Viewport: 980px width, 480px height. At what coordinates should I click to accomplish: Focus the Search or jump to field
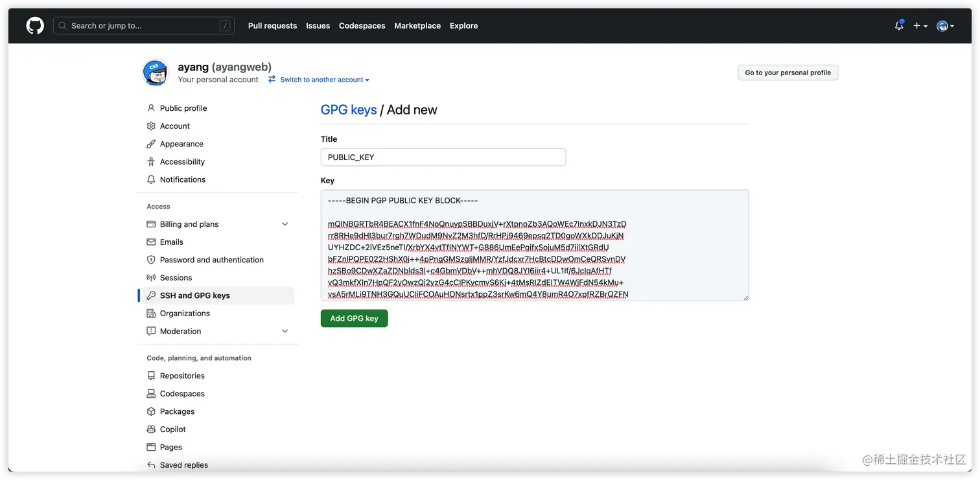pos(144,26)
